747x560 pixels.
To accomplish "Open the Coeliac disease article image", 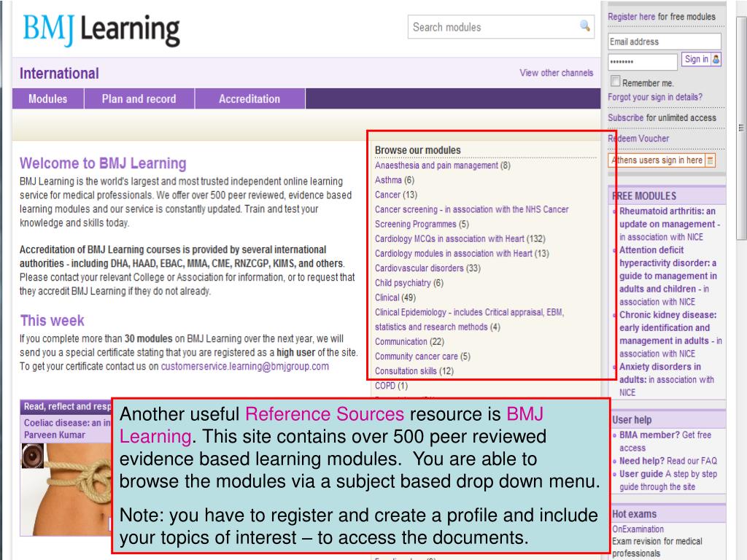I will 66,489.
